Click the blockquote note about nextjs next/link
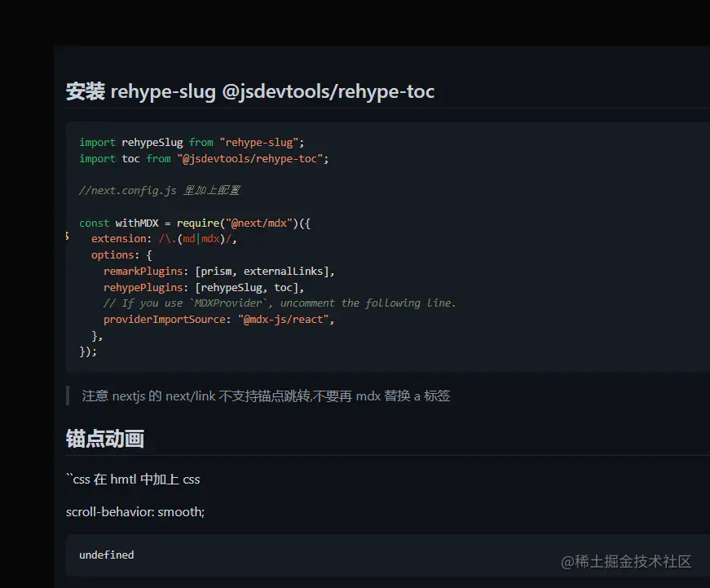This screenshot has width=710, height=588. pos(266,396)
